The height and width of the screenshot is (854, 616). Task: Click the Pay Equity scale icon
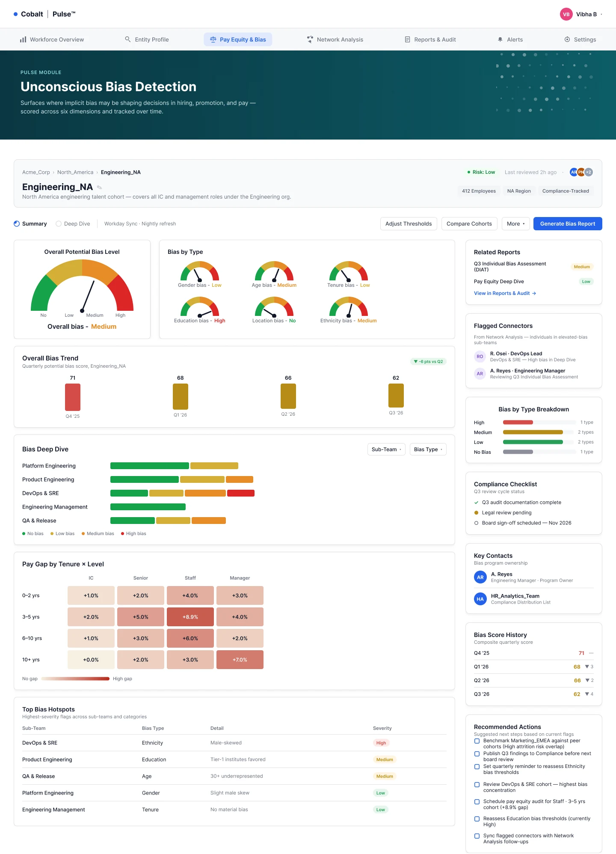[213, 39]
